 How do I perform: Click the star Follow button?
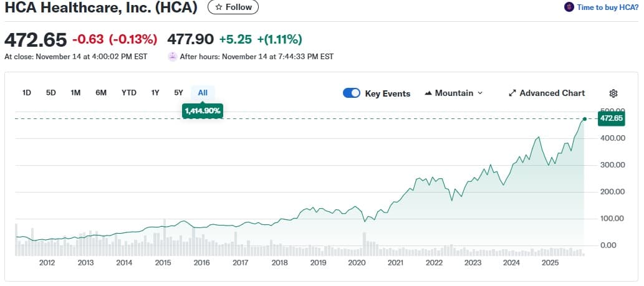pyautogui.click(x=233, y=7)
